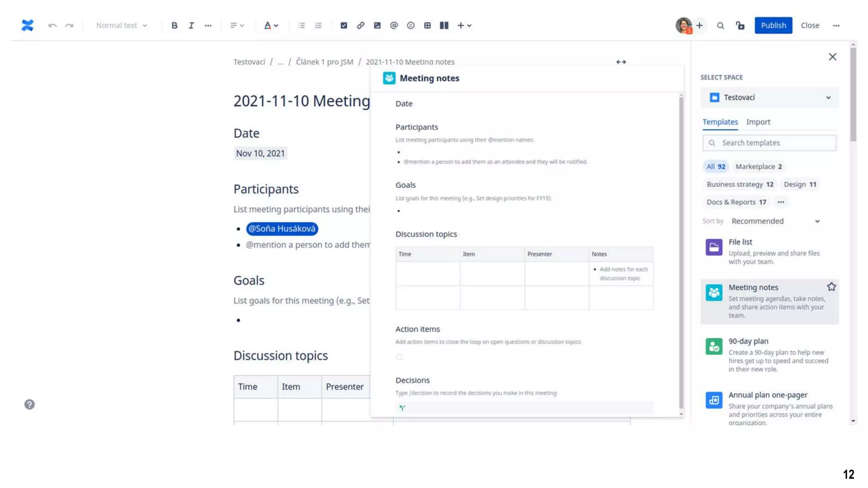Expand the Testovací space selector
This screenshot has width=868, height=488.
tap(769, 97)
